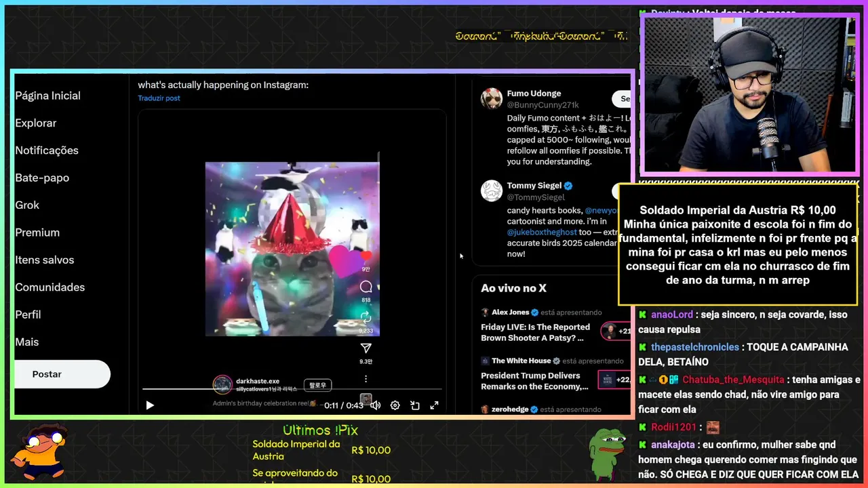Click the darkhaste.exe username in the video
Image resolution: width=868 pixels, height=488 pixels.
[x=258, y=381]
